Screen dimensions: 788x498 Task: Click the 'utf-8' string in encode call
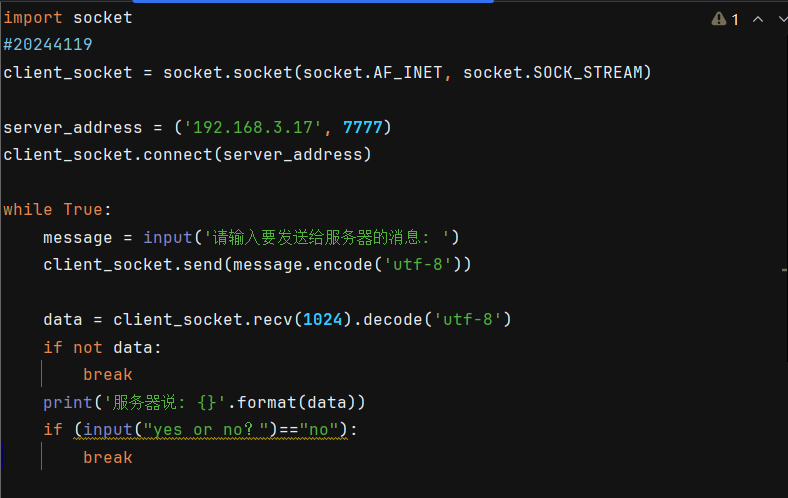click(418, 264)
